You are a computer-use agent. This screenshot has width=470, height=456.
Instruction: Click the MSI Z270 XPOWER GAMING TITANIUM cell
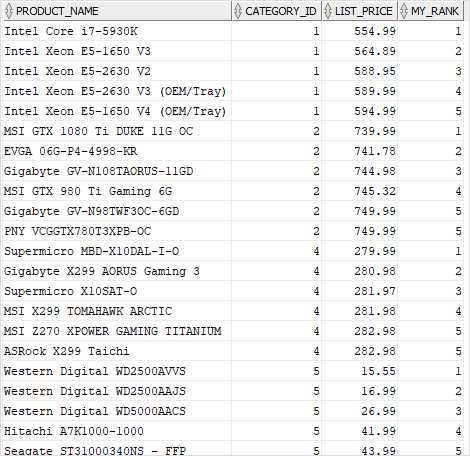pyautogui.click(x=117, y=331)
